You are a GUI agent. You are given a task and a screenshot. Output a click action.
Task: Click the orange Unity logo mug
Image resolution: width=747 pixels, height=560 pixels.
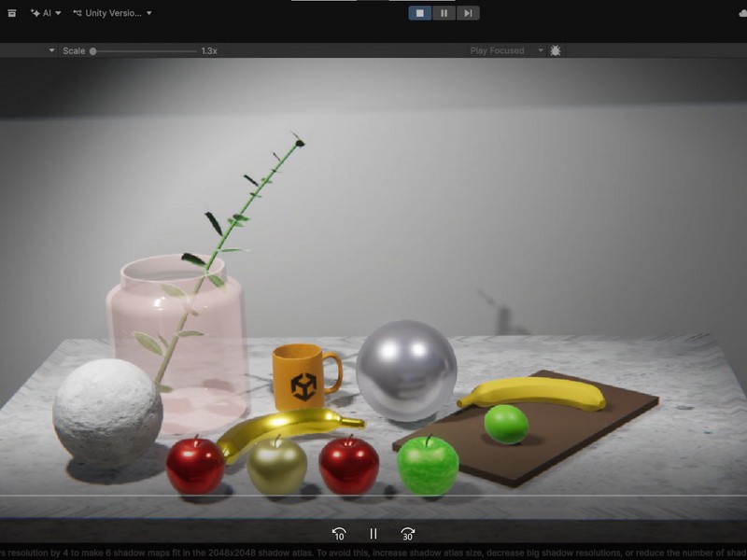point(301,376)
